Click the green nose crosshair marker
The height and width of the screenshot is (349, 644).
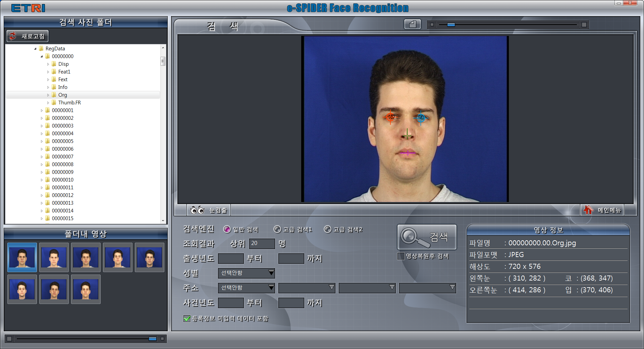coord(407,135)
